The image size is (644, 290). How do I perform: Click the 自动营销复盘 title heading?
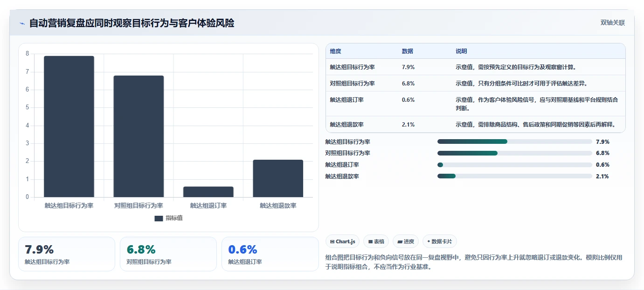(x=132, y=23)
